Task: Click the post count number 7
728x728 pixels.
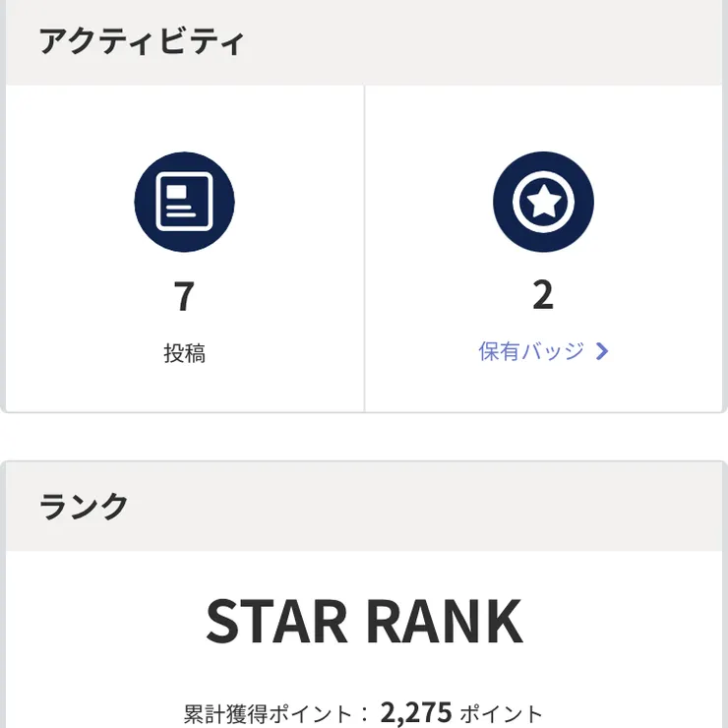Action: point(184,296)
